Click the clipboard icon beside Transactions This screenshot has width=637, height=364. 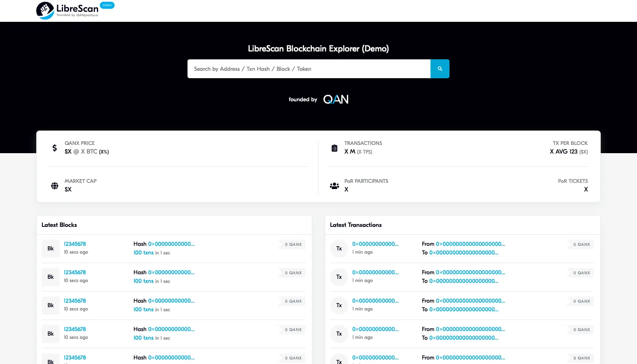click(x=335, y=148)
